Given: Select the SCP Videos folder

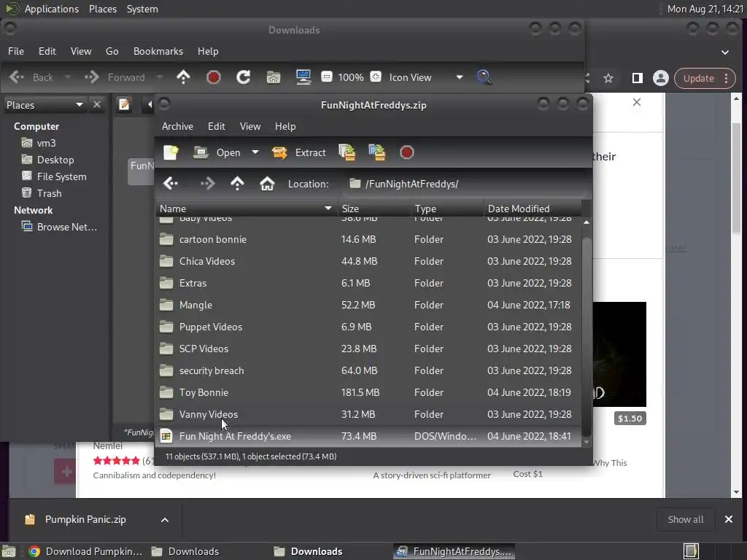Looking at the screenshot, I should (368, 349).
